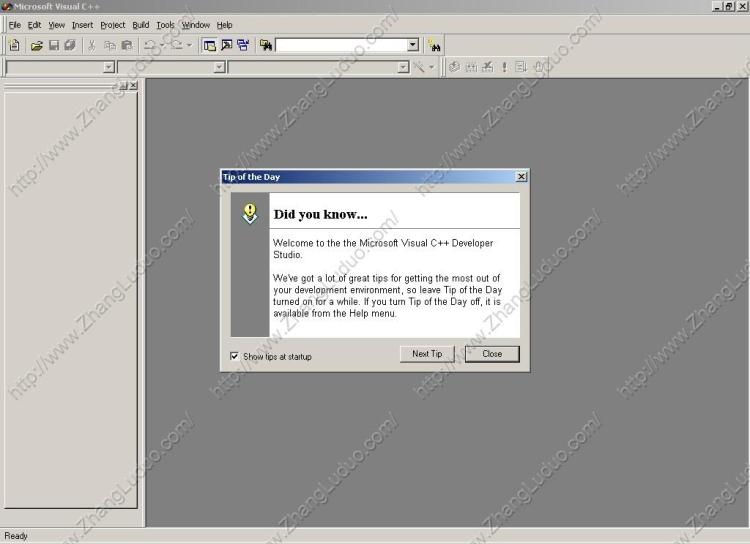The image size is (750, 544).
Task: Click the Open file folder icon
Action: [x=36, y=45]
